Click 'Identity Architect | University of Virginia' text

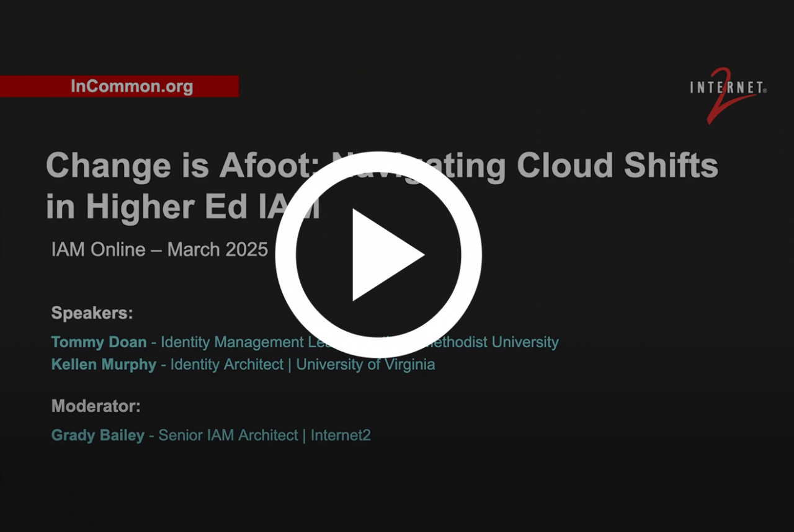(303, 365)
